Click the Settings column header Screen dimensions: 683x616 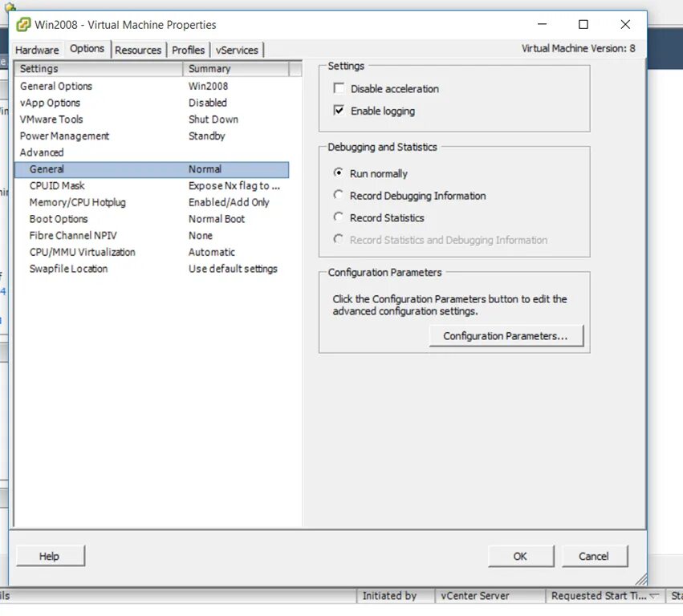tap(99, 69)
